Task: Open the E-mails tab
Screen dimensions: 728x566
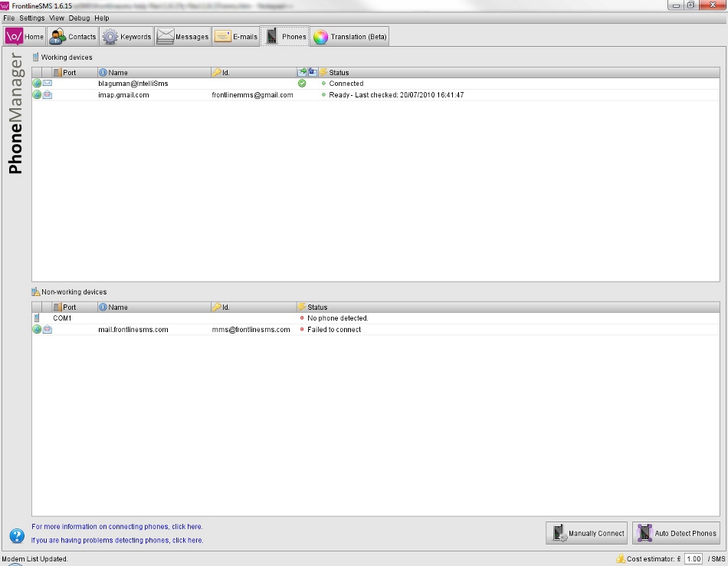Action: 236,37
